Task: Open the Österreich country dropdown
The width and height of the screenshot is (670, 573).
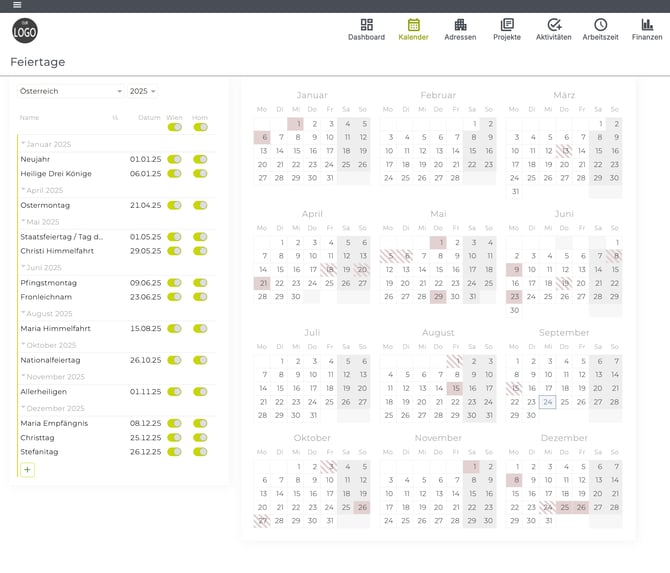Action: coord(70,91)
